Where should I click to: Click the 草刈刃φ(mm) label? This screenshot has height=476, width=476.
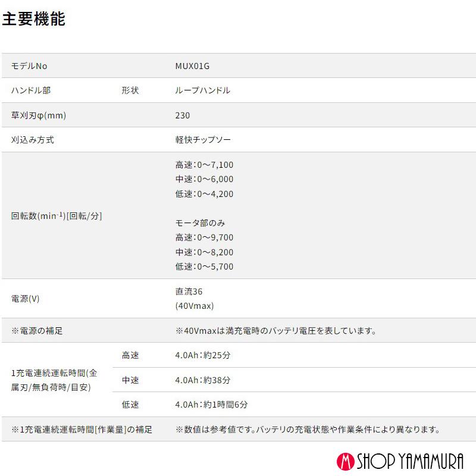[x=37, y=115]
